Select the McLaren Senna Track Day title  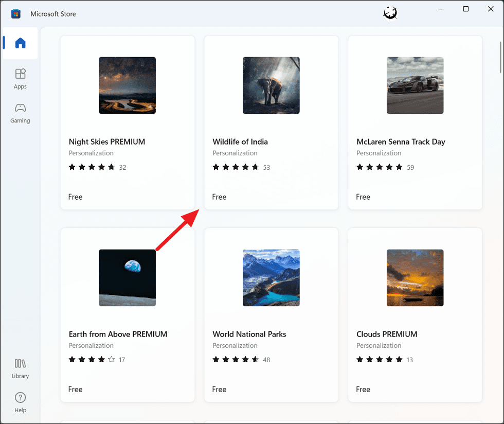tap(401, 142)
